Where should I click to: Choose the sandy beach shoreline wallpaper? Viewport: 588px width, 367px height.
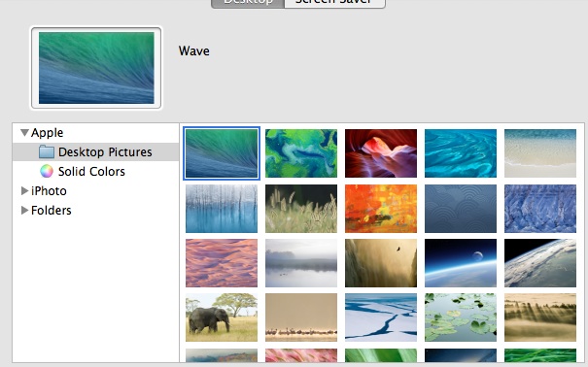click(x=540, y=153)
